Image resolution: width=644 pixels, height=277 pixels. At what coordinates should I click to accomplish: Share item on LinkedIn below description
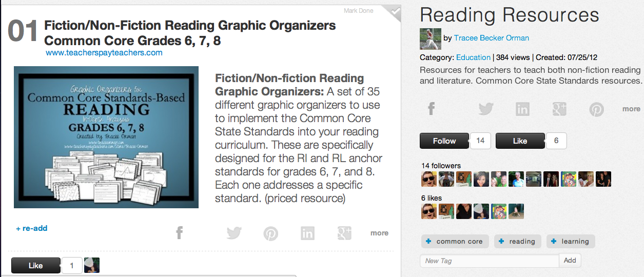307,233
